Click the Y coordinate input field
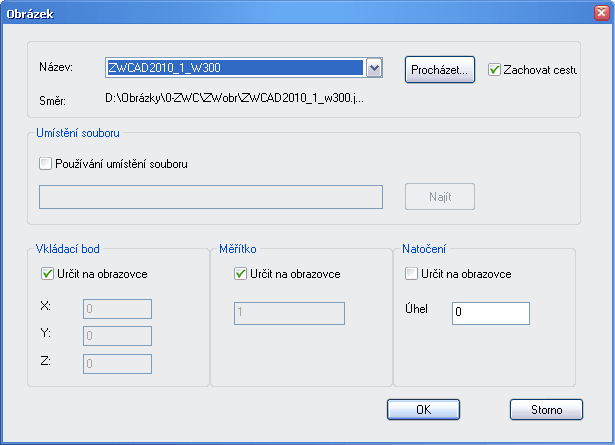This screenshot has width=615, height=445. point(117,337)
